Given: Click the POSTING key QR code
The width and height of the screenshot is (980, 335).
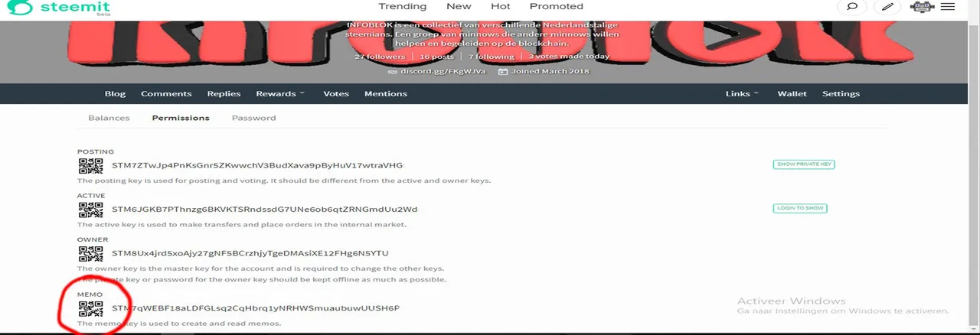Looking at the screenshot, I should tap(90, 166).
